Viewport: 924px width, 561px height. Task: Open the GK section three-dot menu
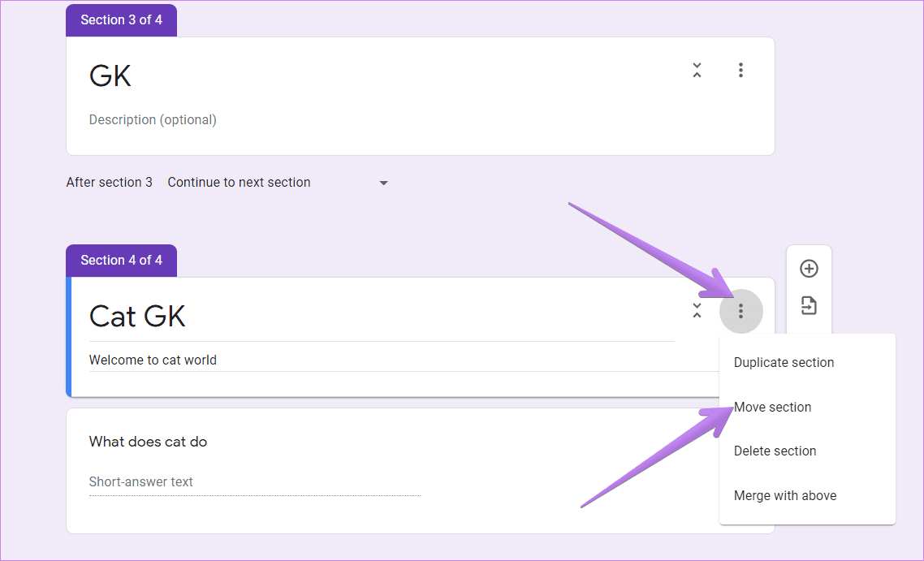[x=740, y=70]
